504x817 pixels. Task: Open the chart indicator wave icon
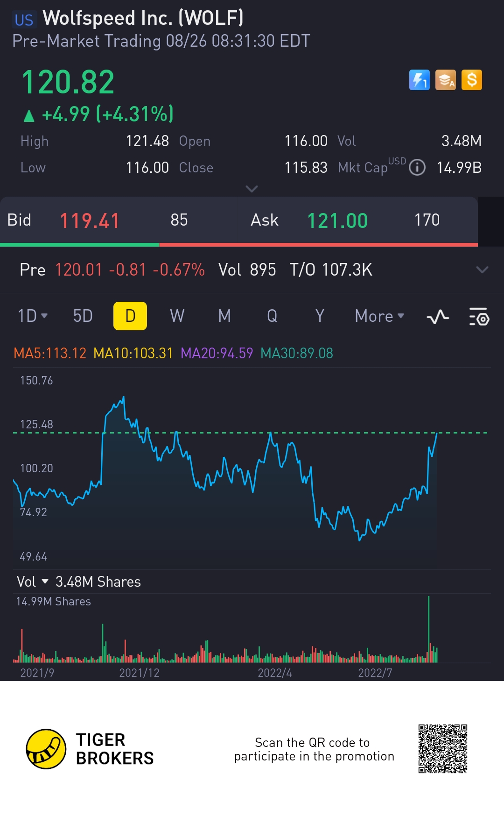coord(438,317)
